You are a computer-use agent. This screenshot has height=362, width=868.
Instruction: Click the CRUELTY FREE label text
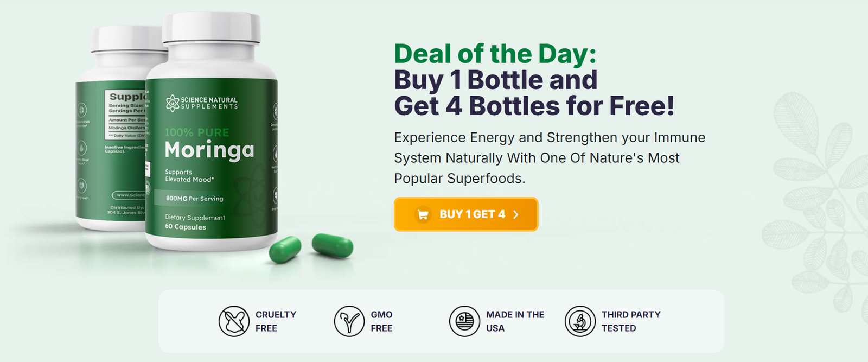[276, 321]
